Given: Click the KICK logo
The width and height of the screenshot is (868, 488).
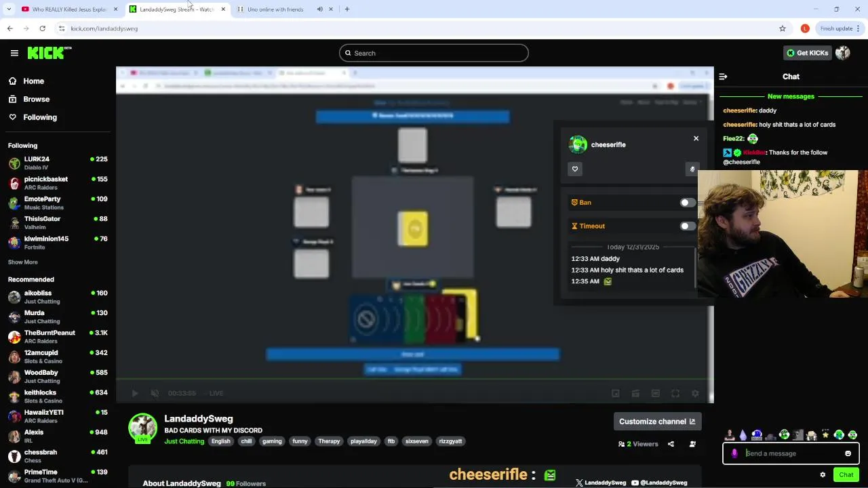Looking at the screenshot, I should (x=50, y=53).
